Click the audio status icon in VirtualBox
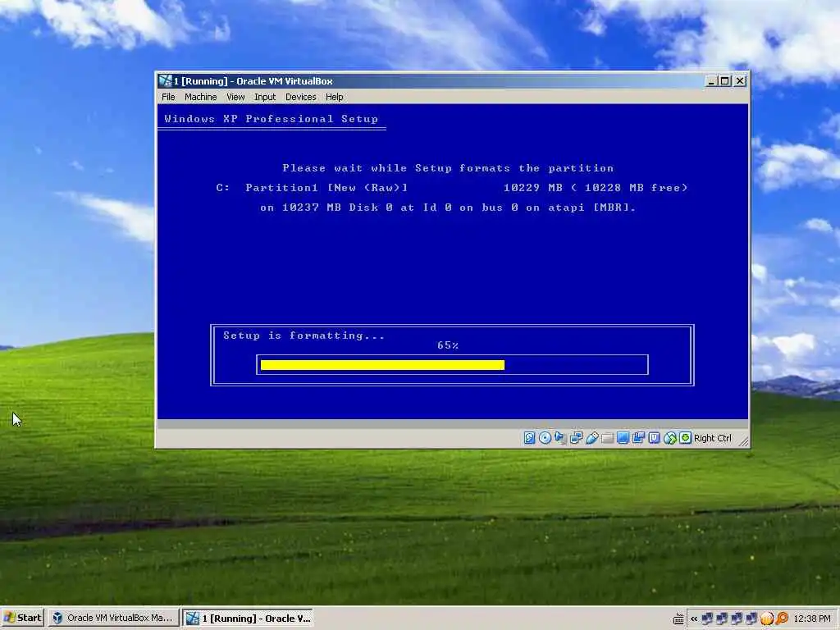 pyautogui.click(x=560, y=438)
